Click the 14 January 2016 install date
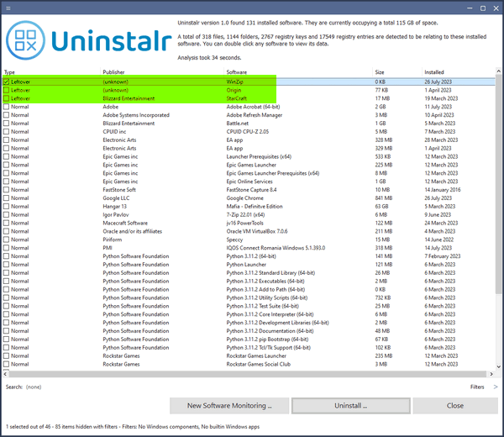The height and width of the screenshot is (437, 504). (443, 190)
